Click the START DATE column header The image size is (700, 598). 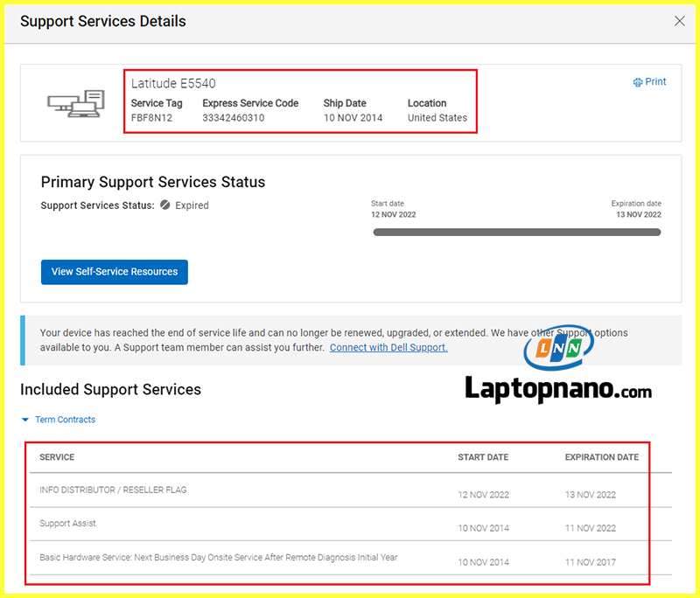pyautogui.click(x=483, y=457)
